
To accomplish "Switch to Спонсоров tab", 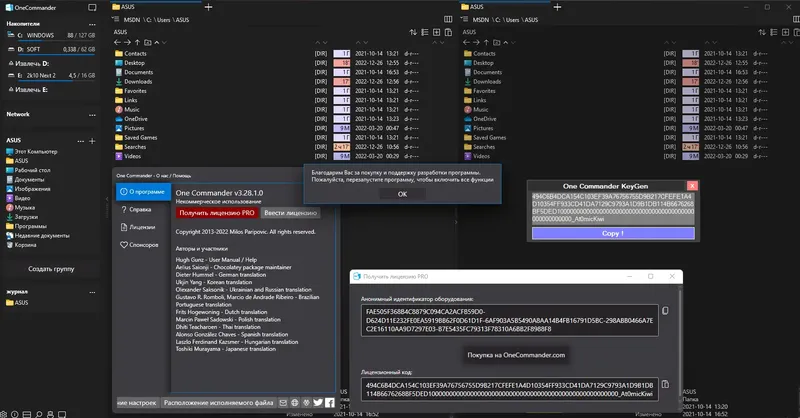I will point(139,245).
